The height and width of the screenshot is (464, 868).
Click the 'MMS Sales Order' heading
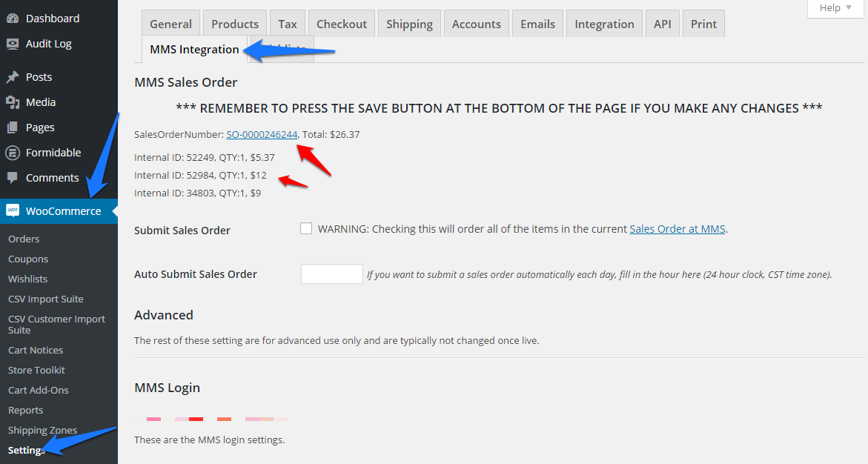185,82
